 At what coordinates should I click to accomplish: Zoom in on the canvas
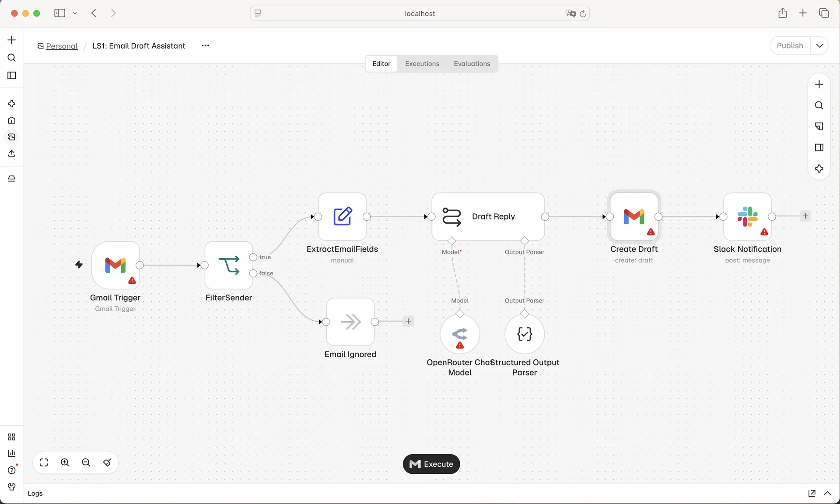[65, 462]
